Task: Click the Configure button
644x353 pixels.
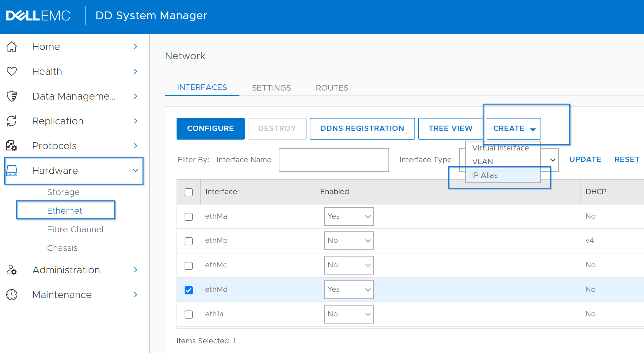Action: (210, 128)
